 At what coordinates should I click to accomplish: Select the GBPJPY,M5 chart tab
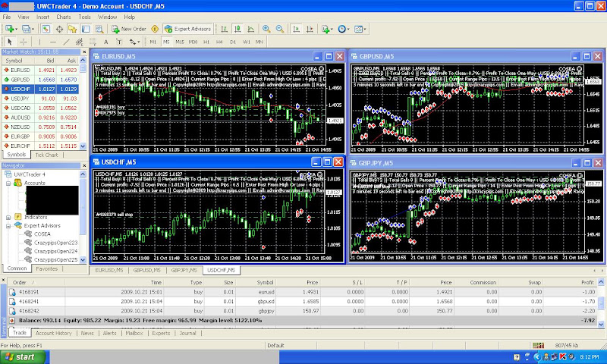(x=184, y=270)
